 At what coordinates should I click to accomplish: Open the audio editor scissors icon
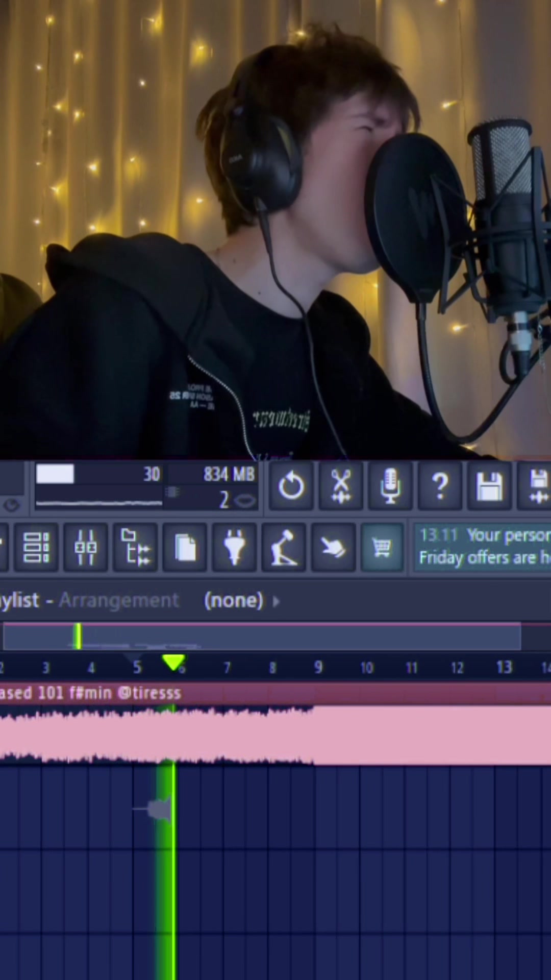point(340,485)
